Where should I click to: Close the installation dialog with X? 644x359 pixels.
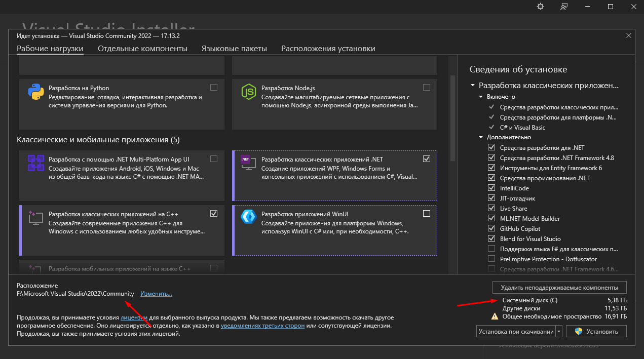pyautogui.click(x=629, y=35)
